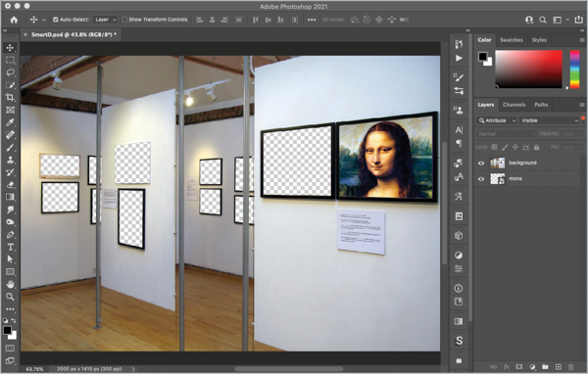588x374 pixels.
Task: Open the Adjustments half-circle panel icon
Action: [459, 256]
